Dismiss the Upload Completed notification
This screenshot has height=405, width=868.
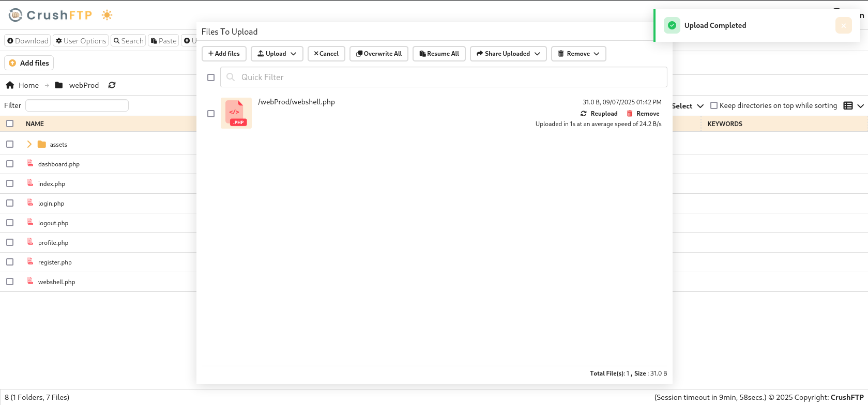tap(843, 25)
